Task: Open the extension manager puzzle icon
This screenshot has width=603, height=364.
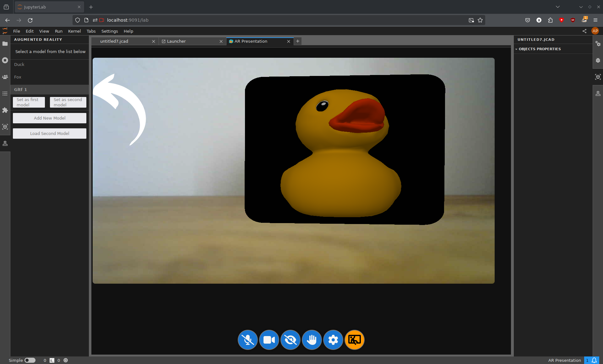Action: point(5,110)
